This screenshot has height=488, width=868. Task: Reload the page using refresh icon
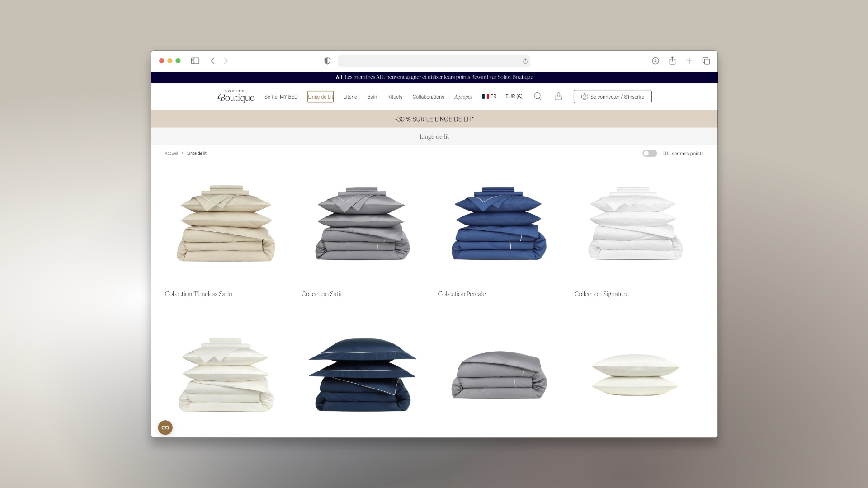coord(525,61)
